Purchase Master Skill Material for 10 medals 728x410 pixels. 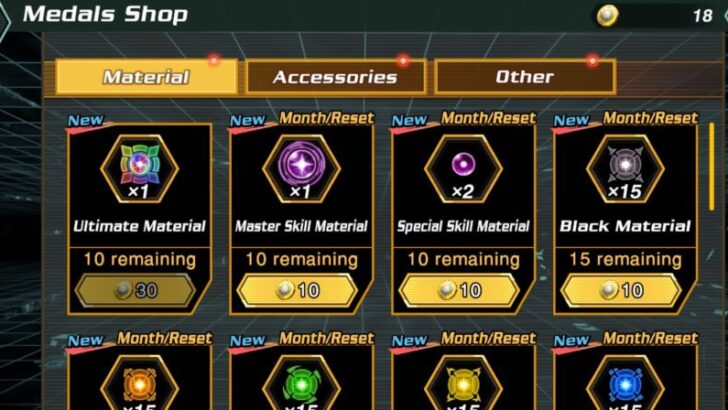tap(297, 290)
